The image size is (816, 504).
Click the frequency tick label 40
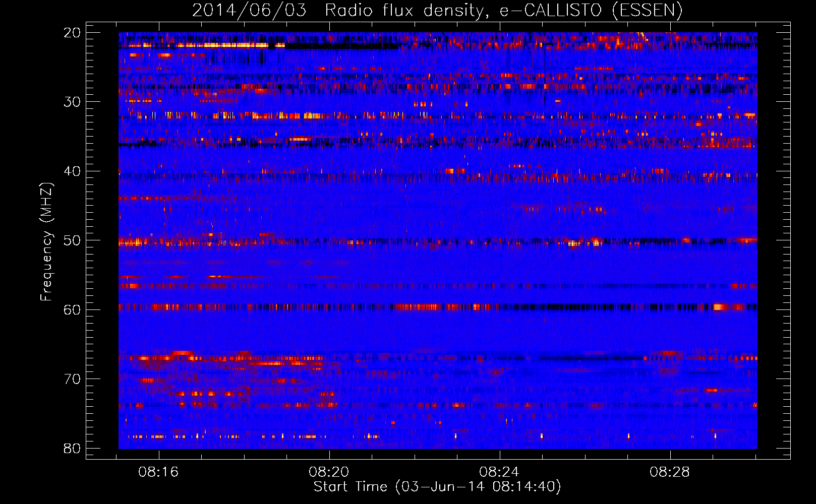pos(72,171)
